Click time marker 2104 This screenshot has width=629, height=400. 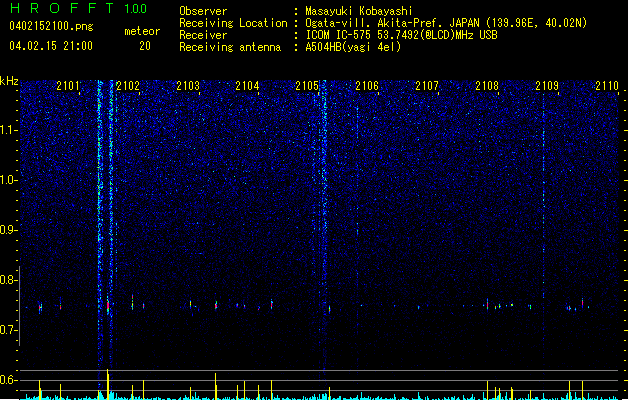(247, 85)
